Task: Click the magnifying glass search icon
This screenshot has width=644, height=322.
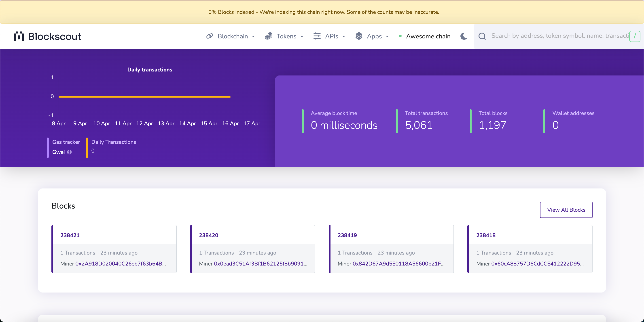Action: [482, 36]
